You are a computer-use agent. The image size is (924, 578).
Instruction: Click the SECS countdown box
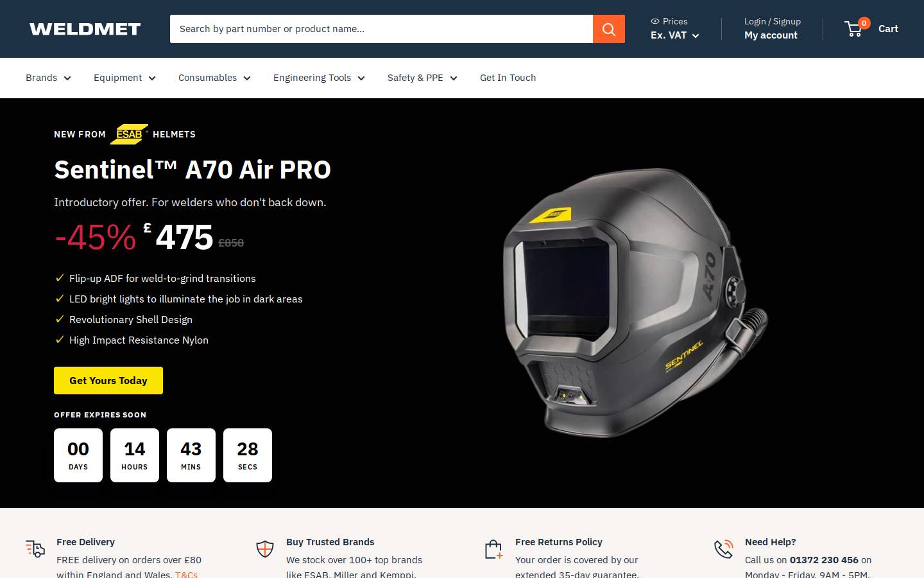(x=248, y=455)
